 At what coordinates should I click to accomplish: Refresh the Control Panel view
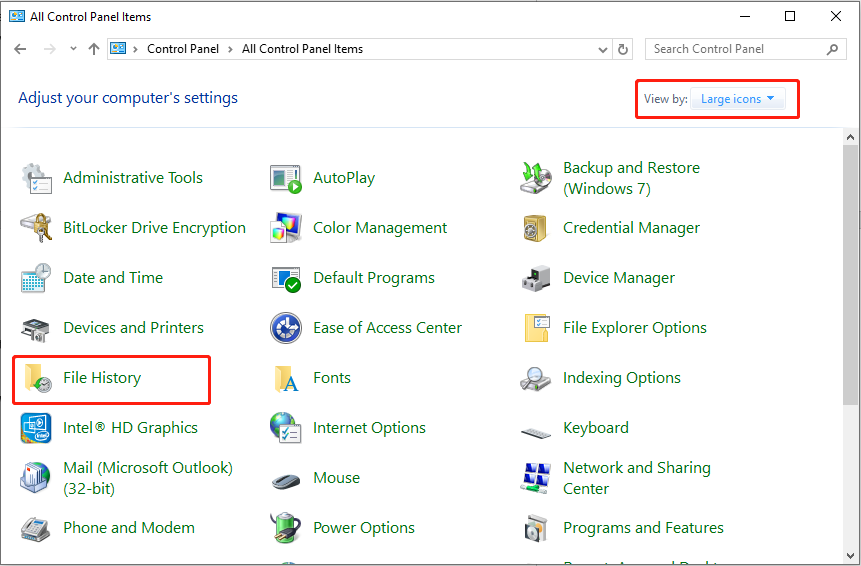pyautogui.click(x=623, y=49)
